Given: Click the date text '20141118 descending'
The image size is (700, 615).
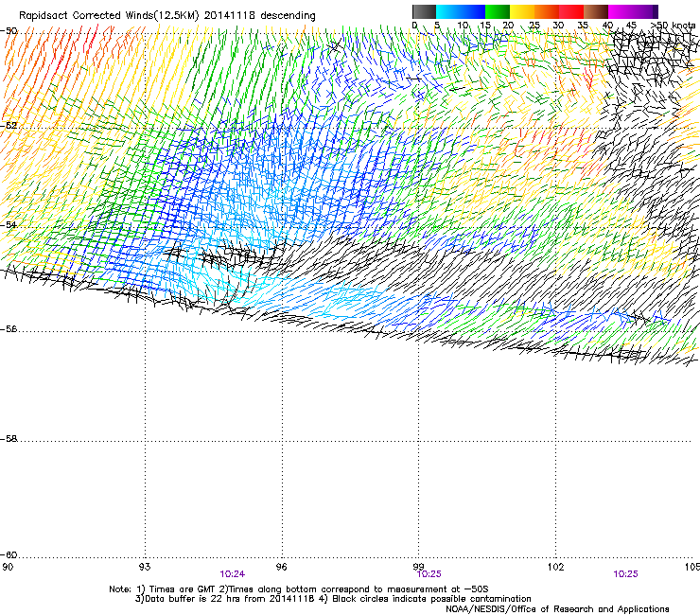Looking at the screenshot, I should [259, 16].
